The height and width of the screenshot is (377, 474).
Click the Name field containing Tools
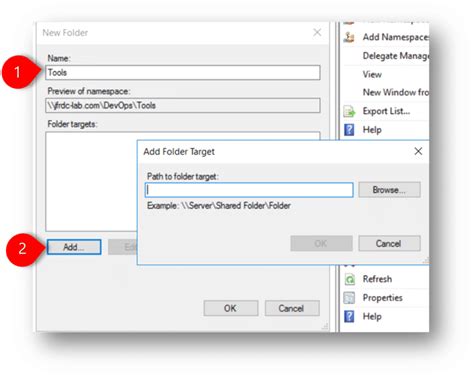183,73
